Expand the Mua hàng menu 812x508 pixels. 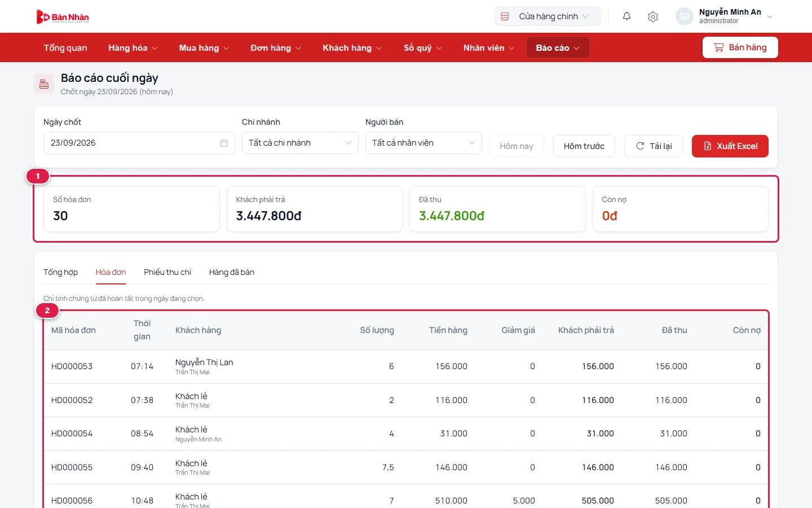[204, 48]
